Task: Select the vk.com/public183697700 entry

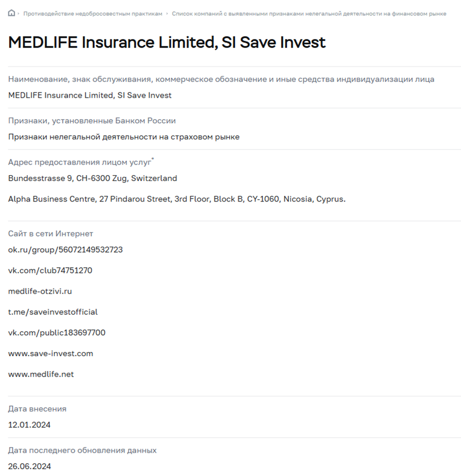Action: pyautogui.click(x=57, y=333)
